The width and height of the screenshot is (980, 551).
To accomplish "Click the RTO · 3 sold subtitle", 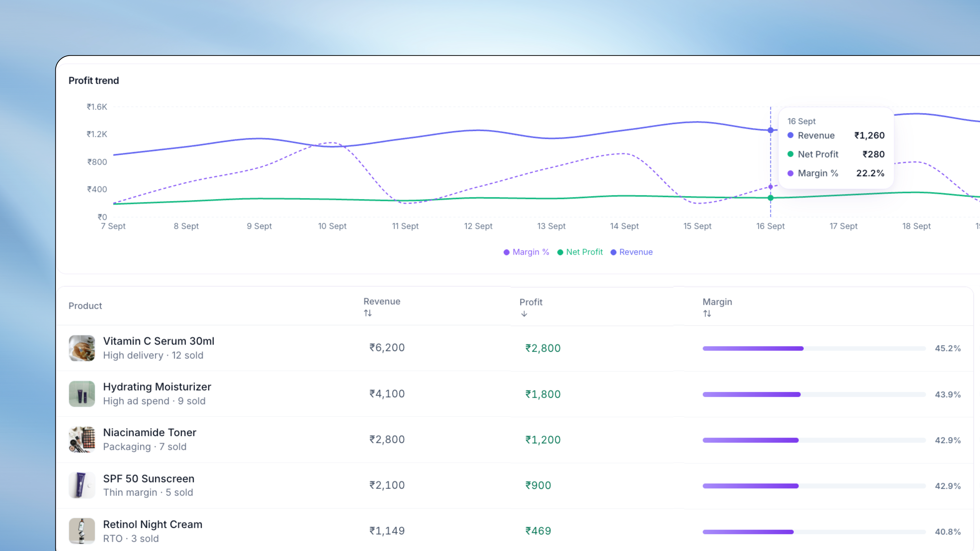I will 131,539.
